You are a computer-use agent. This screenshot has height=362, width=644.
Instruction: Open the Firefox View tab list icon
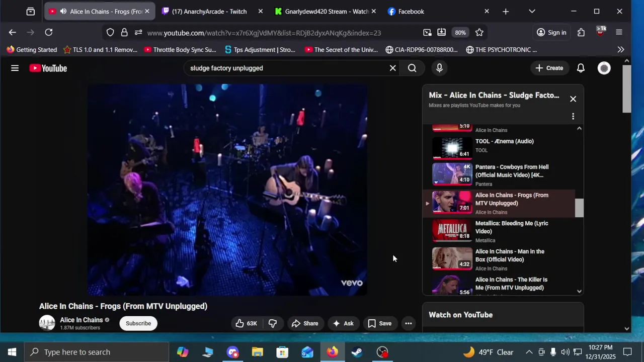point(30,11)
